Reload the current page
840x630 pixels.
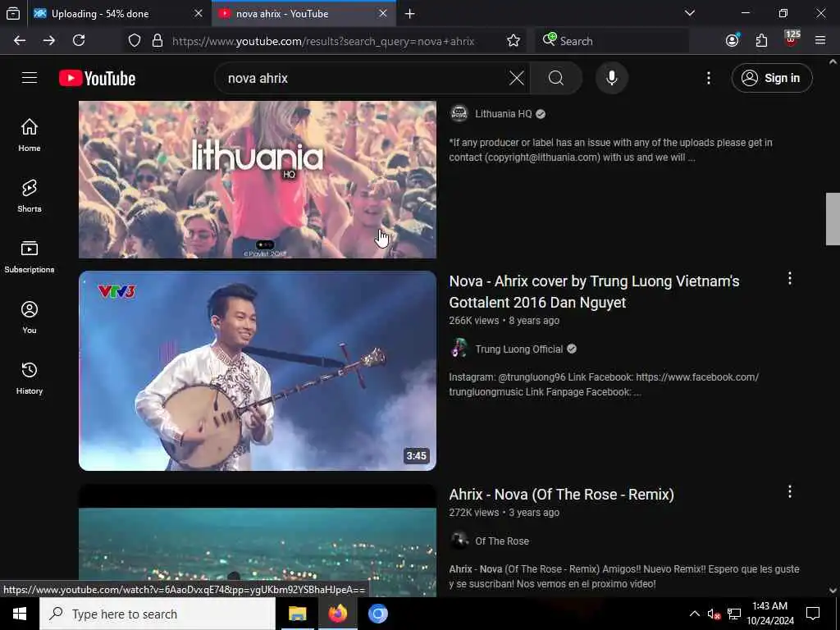coord(79,41)
